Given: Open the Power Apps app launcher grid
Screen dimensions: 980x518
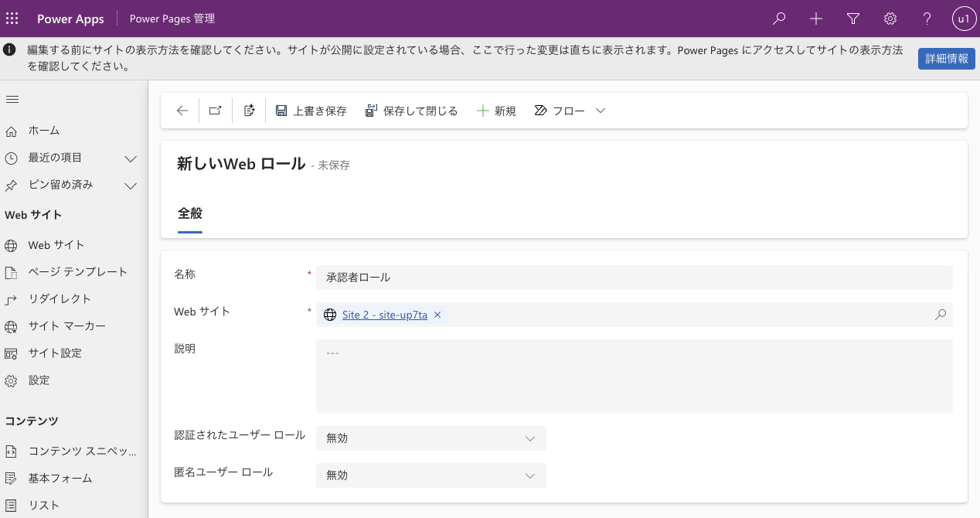Looking at the screenshot, I should 12,19.
